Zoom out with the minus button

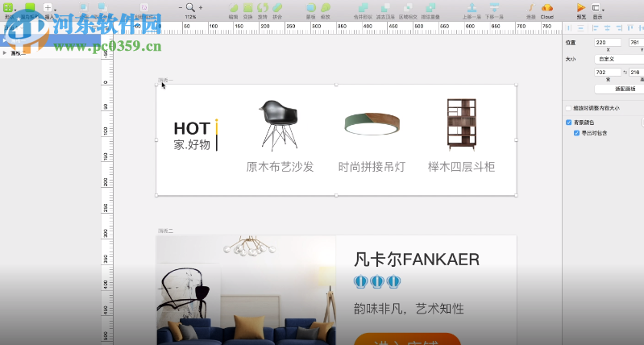coord(181,7)
